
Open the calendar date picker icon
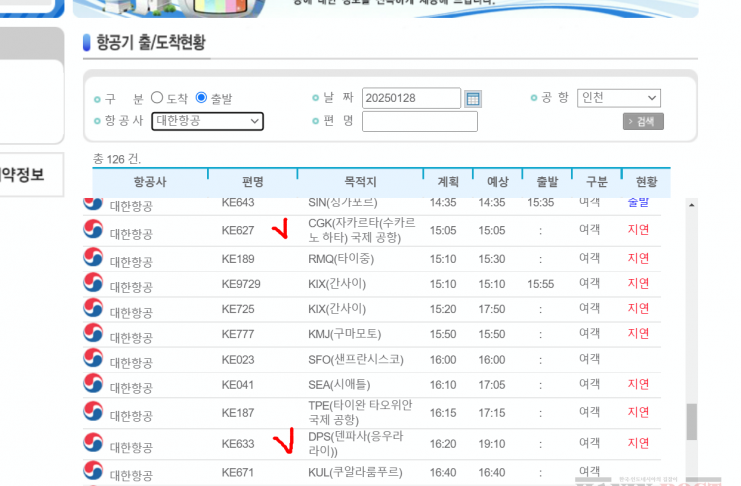click(474, 98)
